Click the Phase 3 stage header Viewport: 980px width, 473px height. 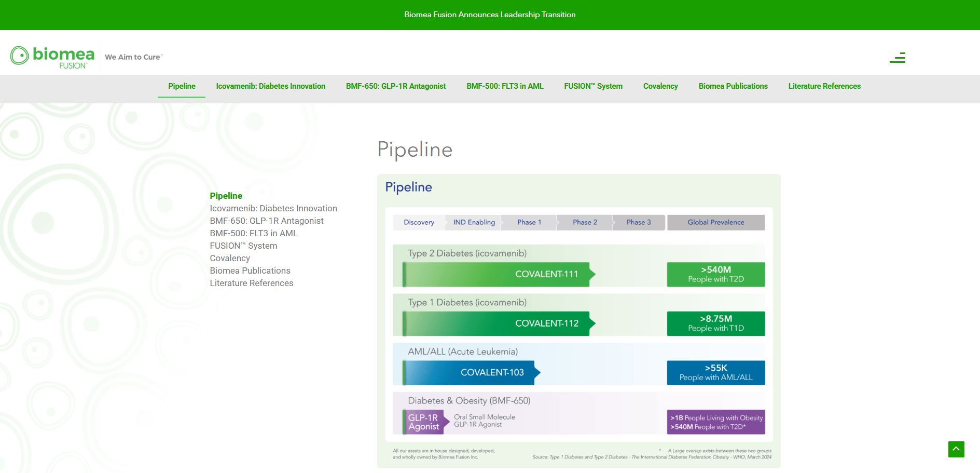[639, 222]
